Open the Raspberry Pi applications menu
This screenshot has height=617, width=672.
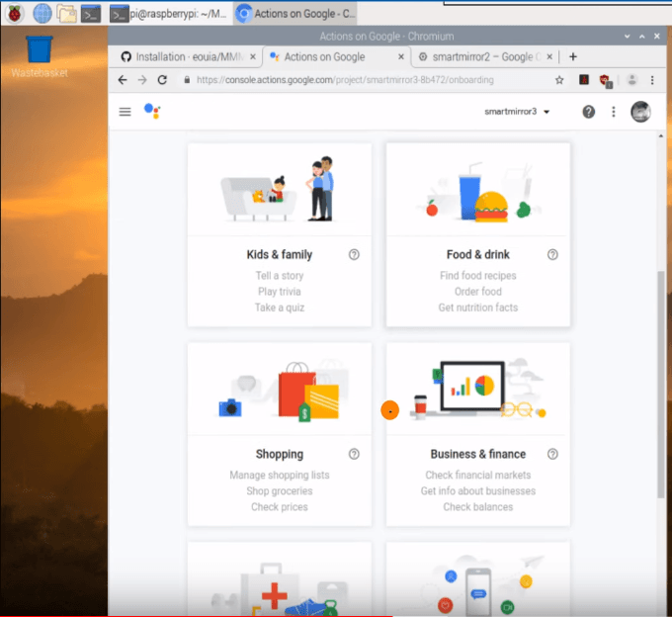[x=15, y=13]
